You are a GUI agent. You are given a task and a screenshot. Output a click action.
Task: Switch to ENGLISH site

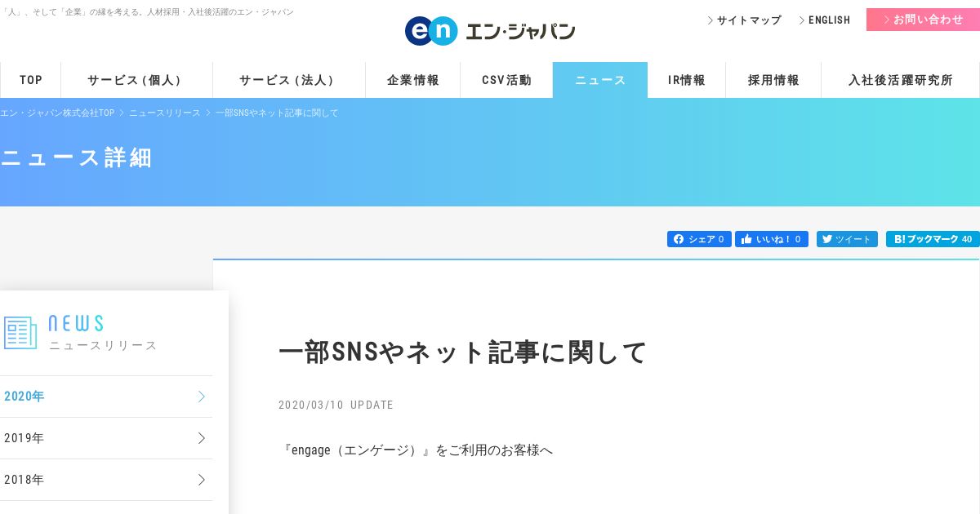pos(824,20)
